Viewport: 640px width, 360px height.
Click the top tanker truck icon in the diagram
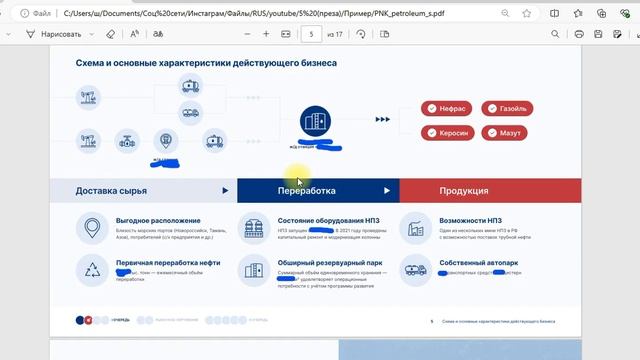click(x=191, y=86)
